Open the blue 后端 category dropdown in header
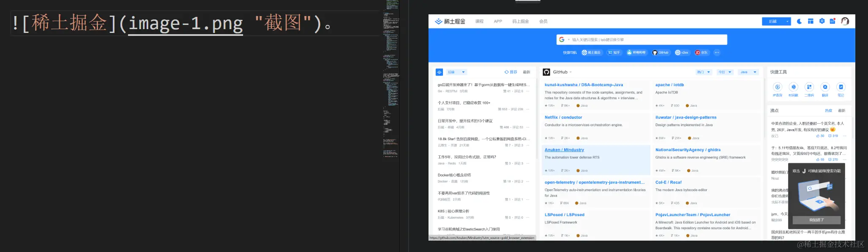The image size is (868, 252). click(x=776, y=22)
